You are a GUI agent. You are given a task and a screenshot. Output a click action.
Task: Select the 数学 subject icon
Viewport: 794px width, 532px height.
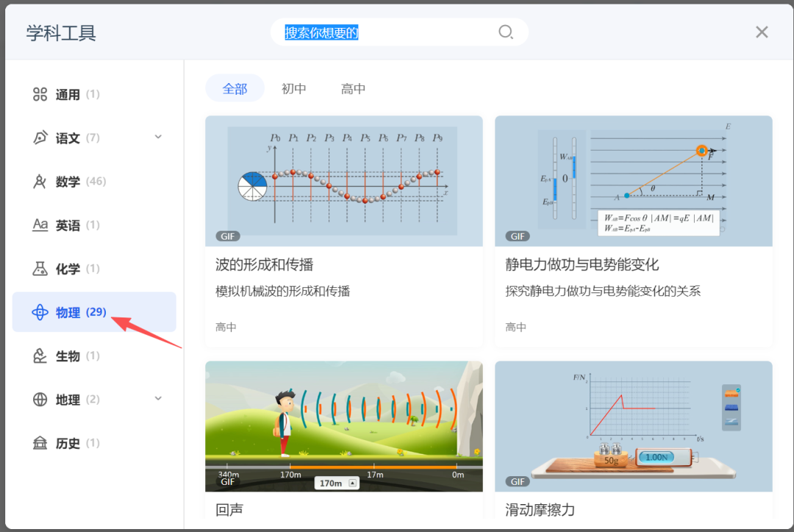tap(41, 181)
